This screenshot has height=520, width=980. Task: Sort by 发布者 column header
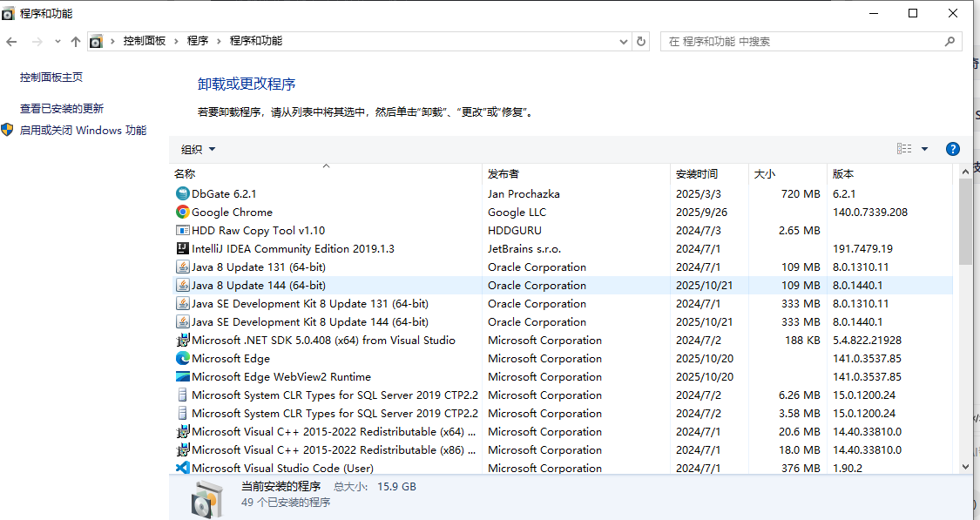pyautogui.click(x=577, y=173)
